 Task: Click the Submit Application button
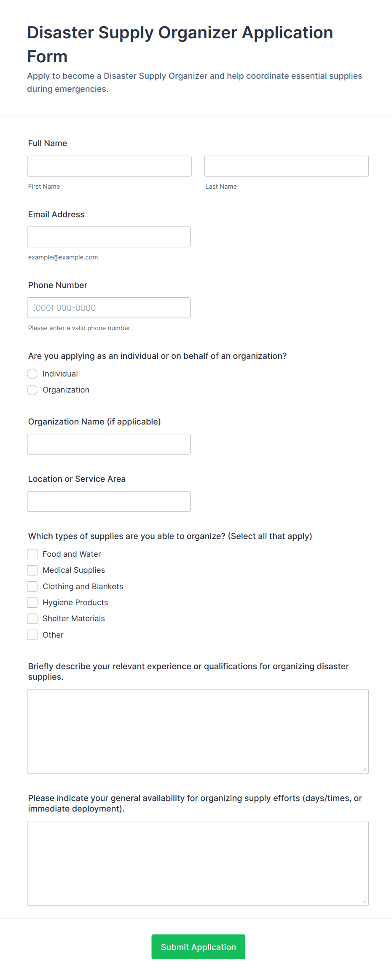coord(198,947)
